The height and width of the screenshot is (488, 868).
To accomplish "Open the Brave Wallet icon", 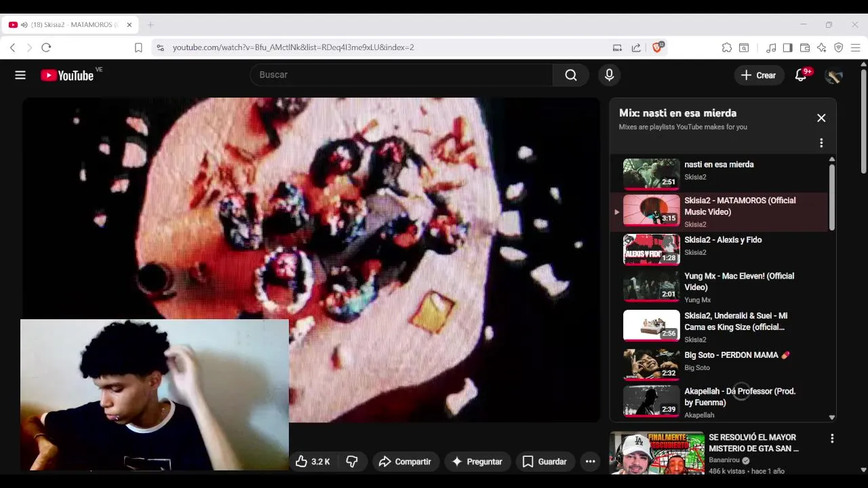I will [805, 47].
